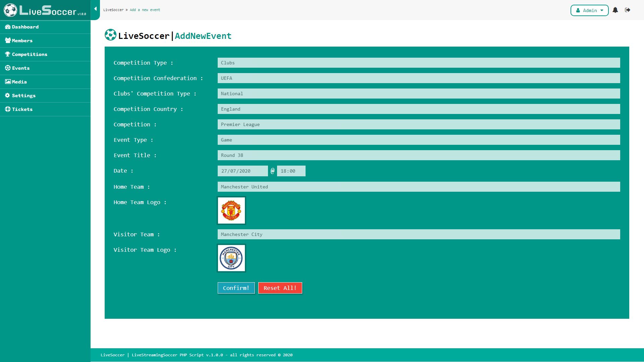Image resolution: width=644 pixels, height=362 pixels.
Task: Expand the Competition Country dropdown showing England
Action: (418, 109)
